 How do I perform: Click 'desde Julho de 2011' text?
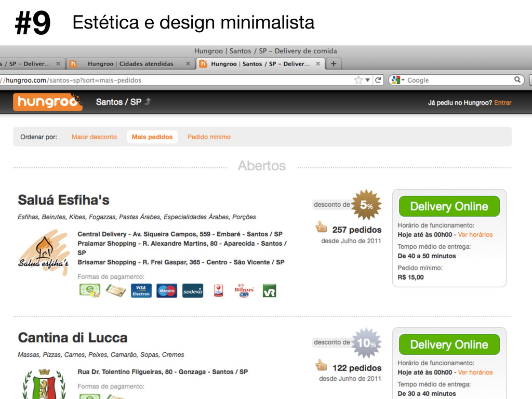pyautogui.click(x=351, y=241)
